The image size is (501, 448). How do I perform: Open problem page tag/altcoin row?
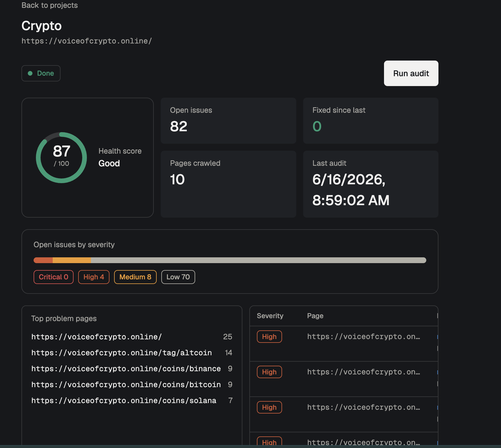coord(132,353)
